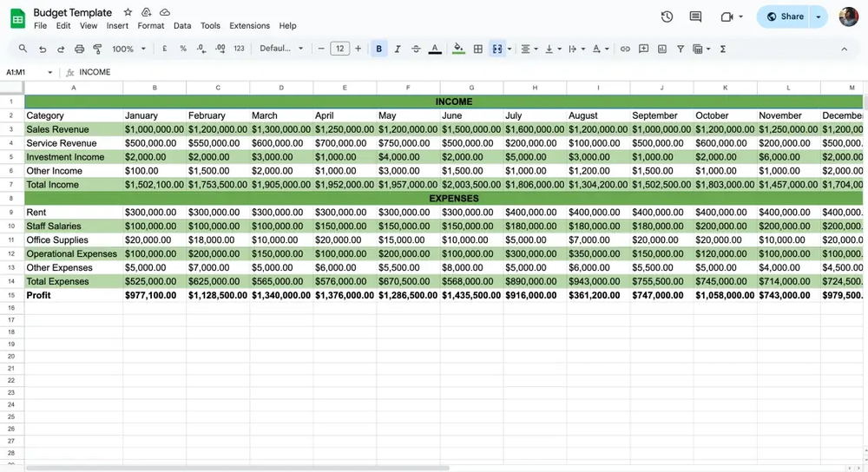Open the fill color picker

click(458, 49)
